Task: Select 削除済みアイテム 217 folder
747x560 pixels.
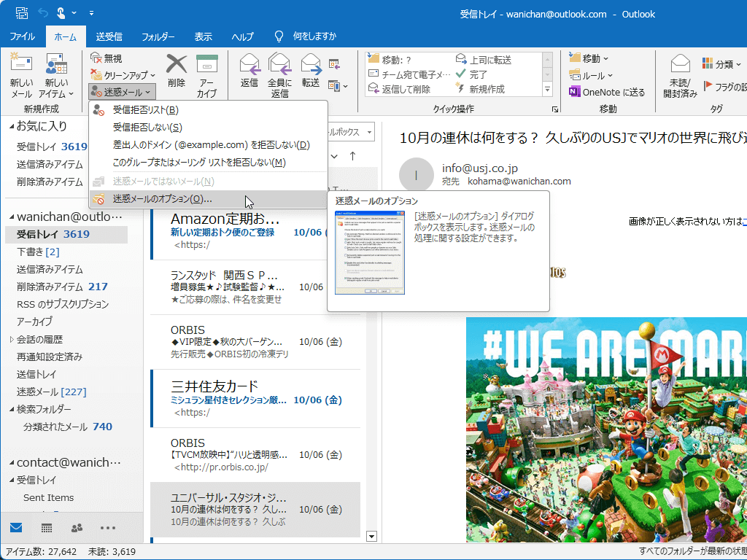Action: click(62, 287)
